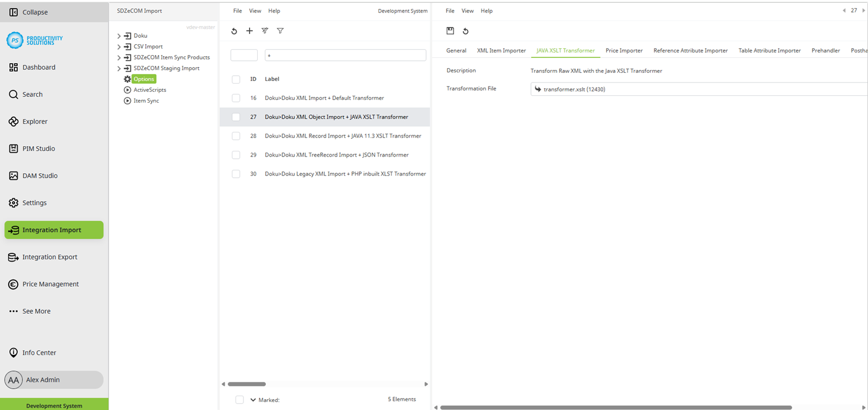This screenshot has width=868, height=410.
Task: Toggle the select-all checkbox in the list header
Action: 235,79
